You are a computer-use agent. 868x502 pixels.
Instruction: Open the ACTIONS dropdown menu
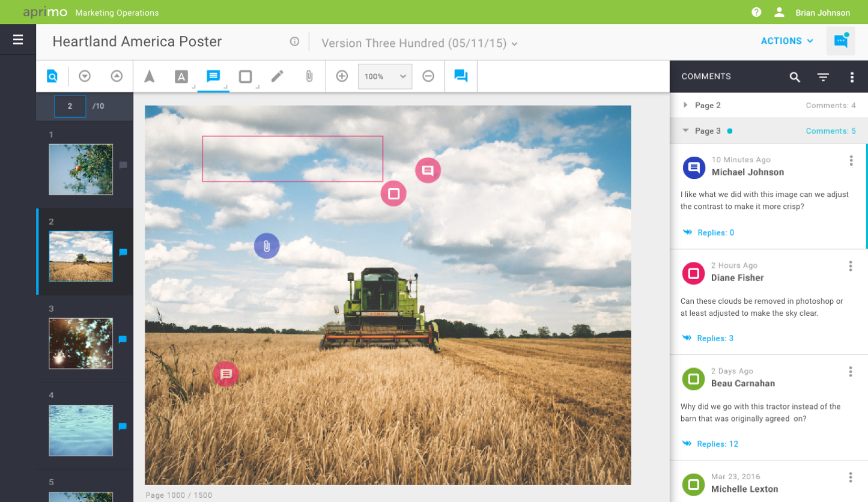tap(787, 41)
